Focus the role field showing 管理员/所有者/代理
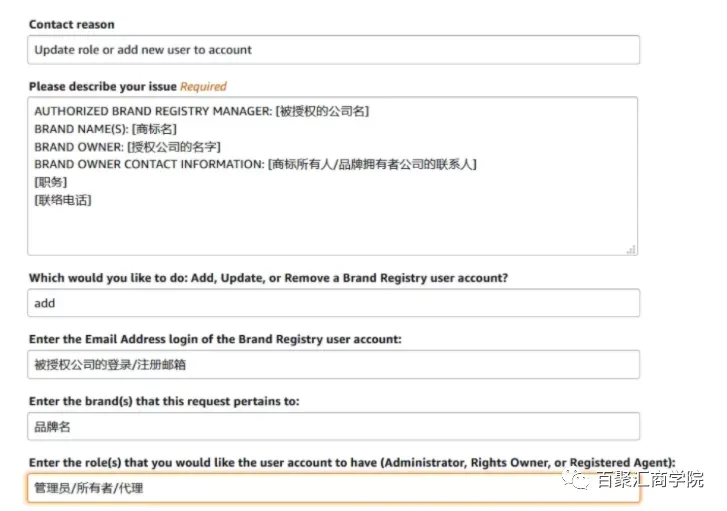This screenshot has height=511, width=727. click(x=333, y=488)
